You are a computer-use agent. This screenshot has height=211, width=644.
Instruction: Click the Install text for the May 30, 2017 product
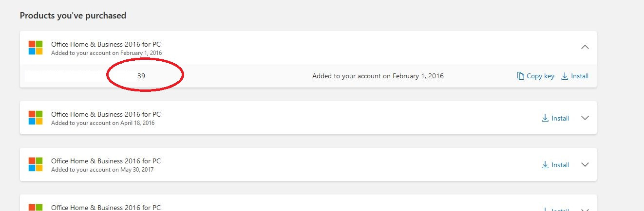coord(560,165)
